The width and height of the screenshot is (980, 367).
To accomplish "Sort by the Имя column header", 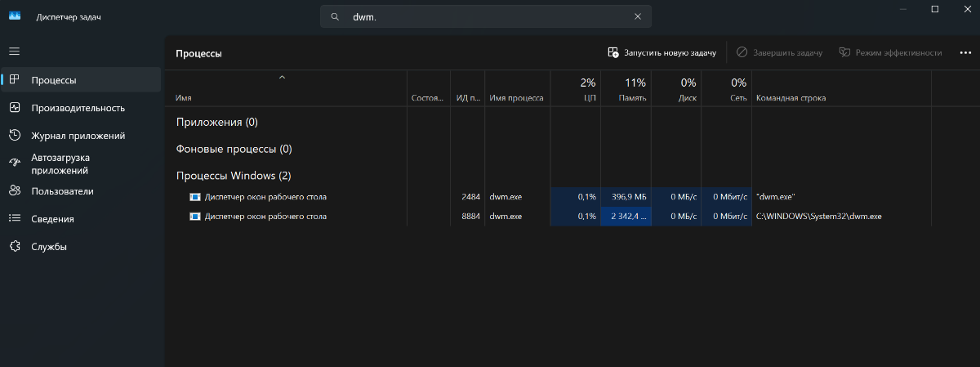I will [x=286, y=88].
